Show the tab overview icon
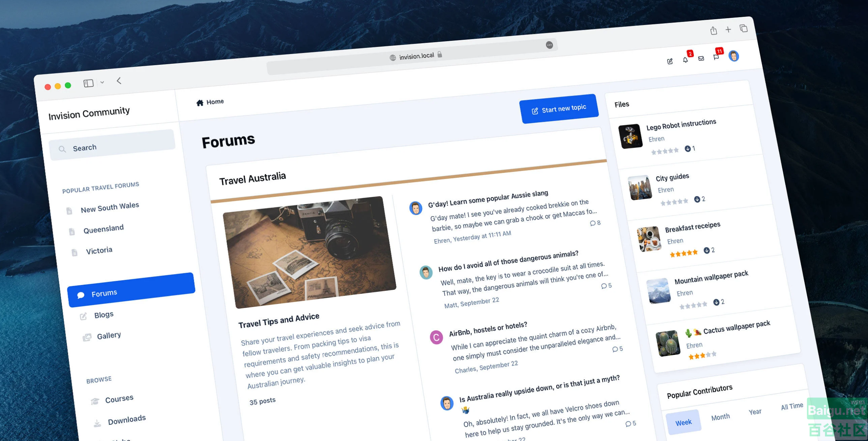 pos(743,28)
